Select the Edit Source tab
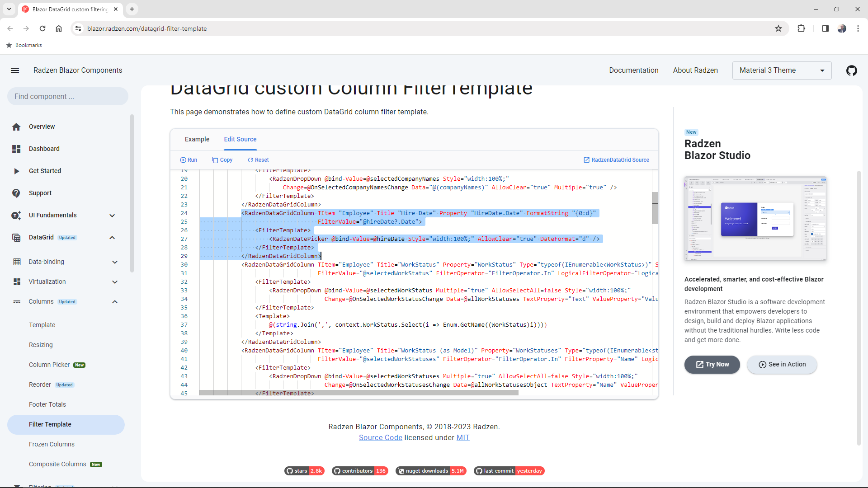Image resolution: width=868 pixels, height=488 pixels. pos(240,139)
